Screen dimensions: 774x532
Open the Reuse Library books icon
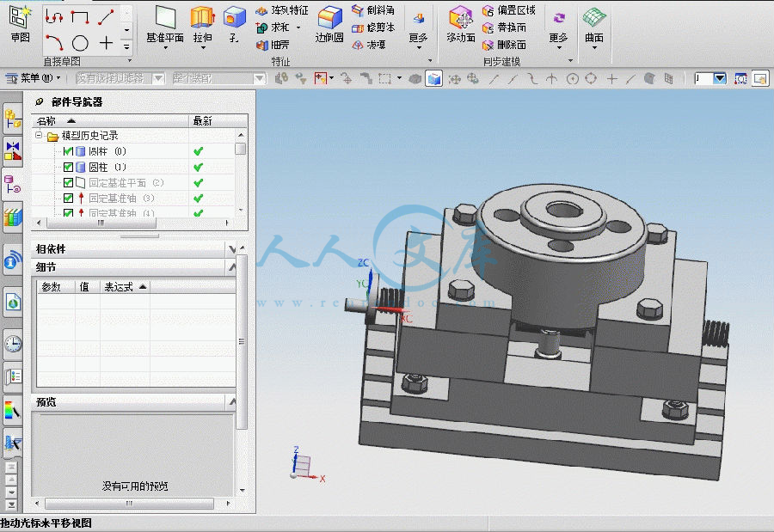click(x=13, y=217)
